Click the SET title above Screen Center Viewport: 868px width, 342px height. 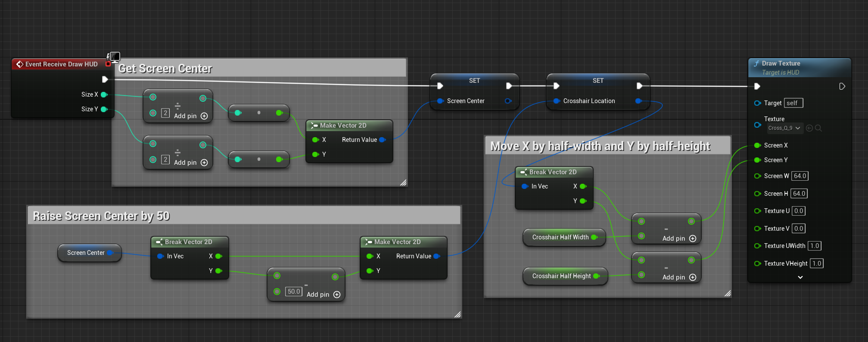474,81
